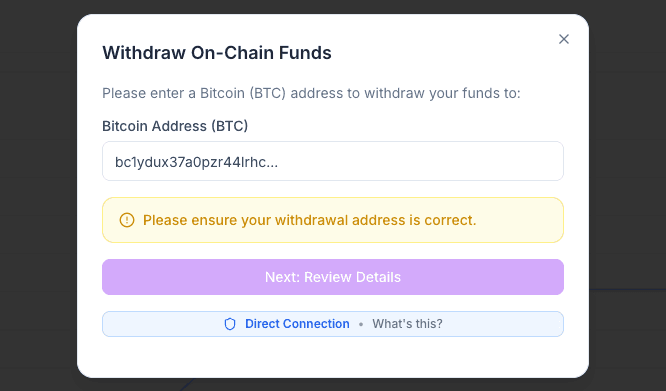Image resolution: width=666 pixels, height=391 pixels.
Task: Open the Direct Connection link
Action: click(297, 324)
